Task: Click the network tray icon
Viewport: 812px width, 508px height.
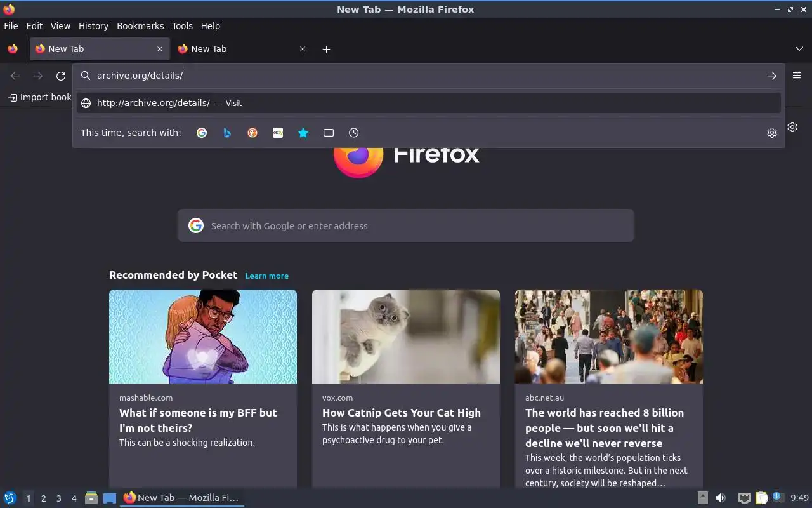Action: click(x=745, y=498)
